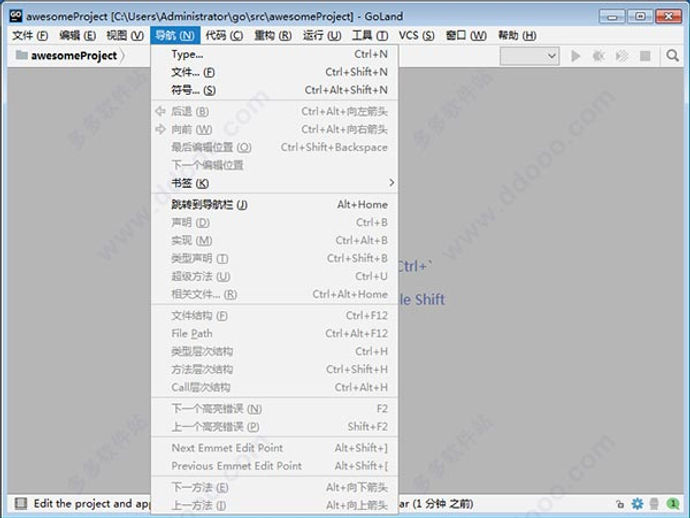Screen dimensions: 690x518
Task: Click the 方法层次结构 menu entry
Action: coord(275,370)
